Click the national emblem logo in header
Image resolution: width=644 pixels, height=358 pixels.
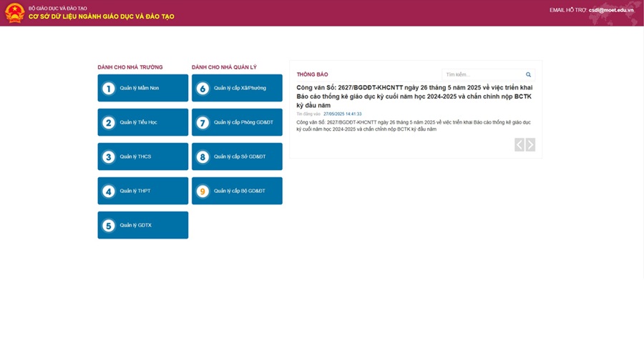[x=14, y=13]
